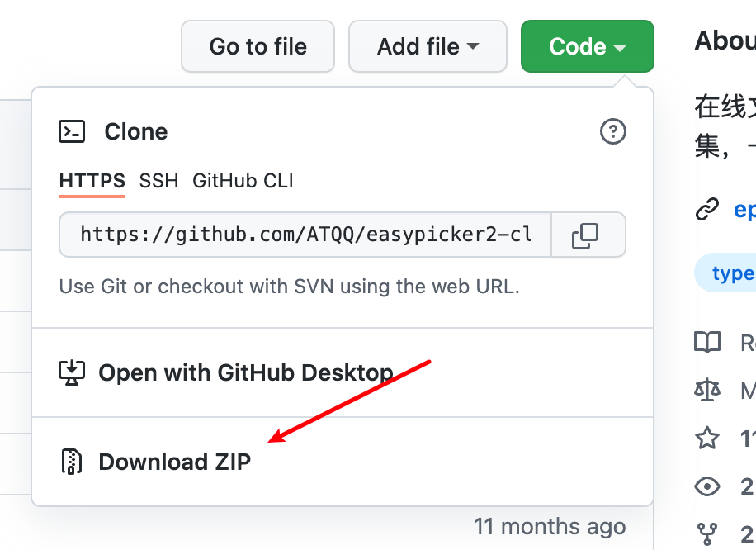Click the book readme icon
This screenshot has width=756, height=550.
[706, 342]
